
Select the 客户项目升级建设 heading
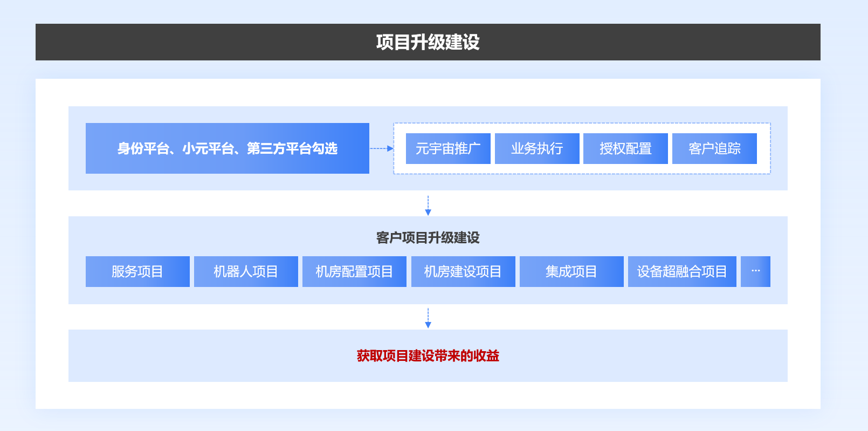coord(428,238)
